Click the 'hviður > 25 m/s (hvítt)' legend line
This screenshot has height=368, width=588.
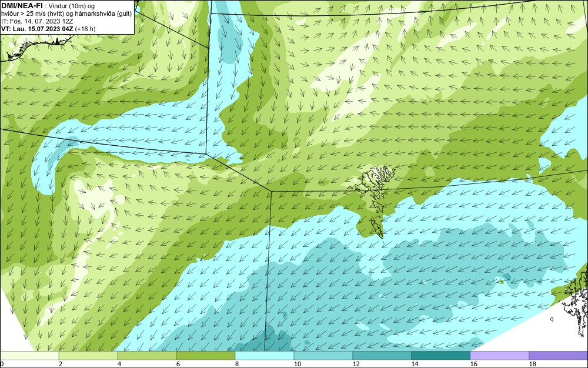[66, 14]
